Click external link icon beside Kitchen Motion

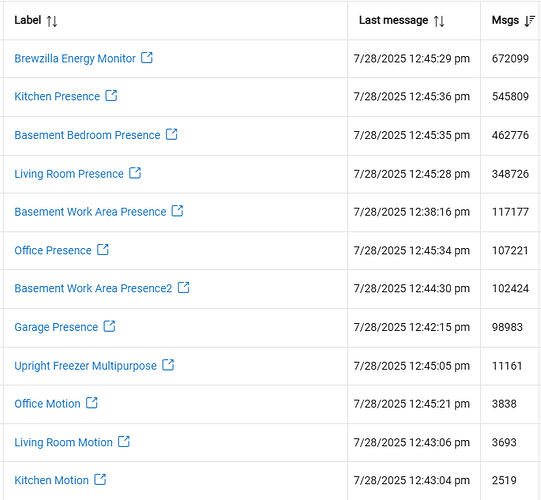(x=100, y=479)
